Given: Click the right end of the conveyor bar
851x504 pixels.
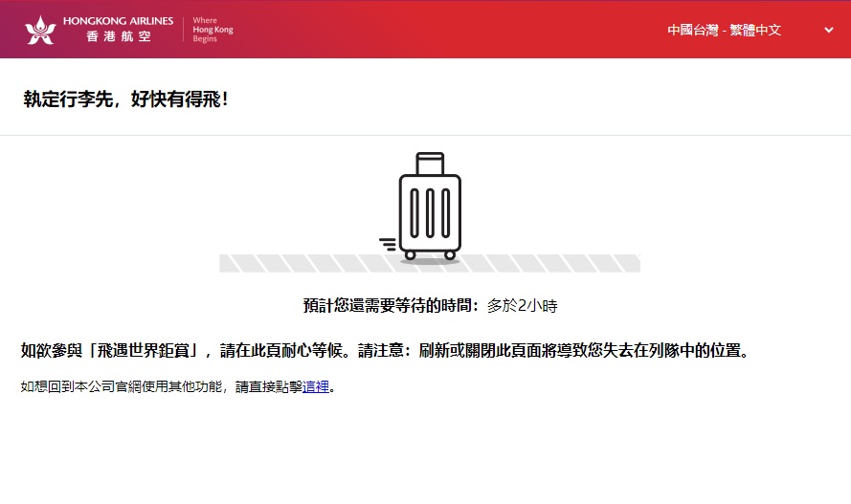Looking at the screenshot, I should click(632, 263).
